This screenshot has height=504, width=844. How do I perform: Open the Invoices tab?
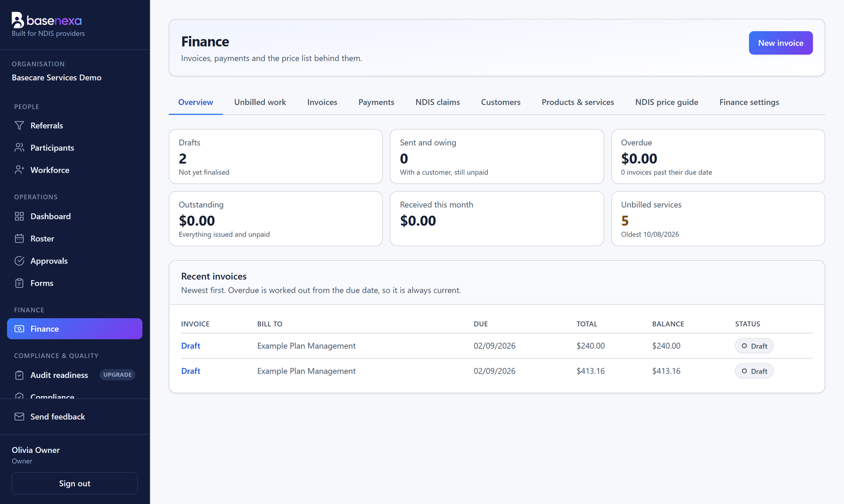click(322, 102)
